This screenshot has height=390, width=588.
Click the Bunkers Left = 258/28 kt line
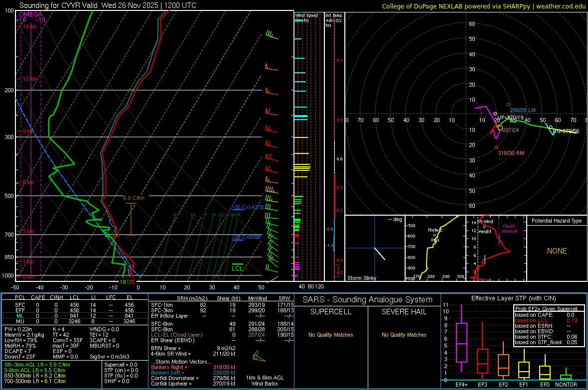click(x=193, y=373)
